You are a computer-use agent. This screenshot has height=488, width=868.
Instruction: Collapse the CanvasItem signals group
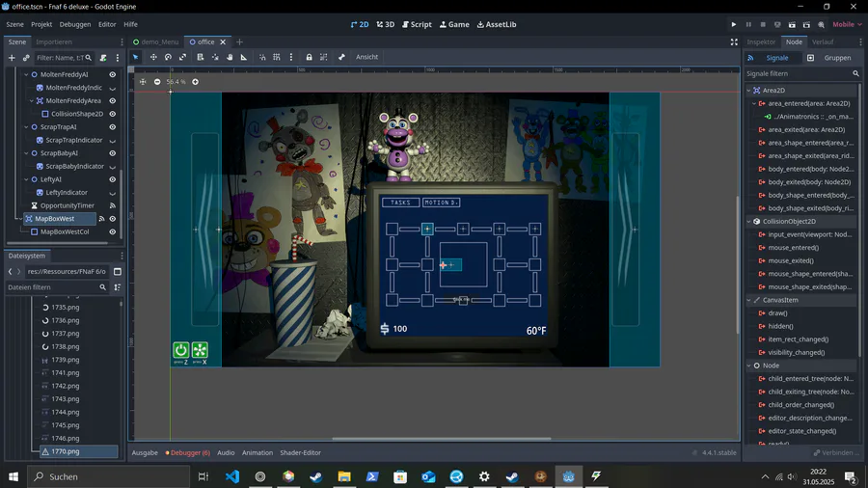[x=748, y=300]
